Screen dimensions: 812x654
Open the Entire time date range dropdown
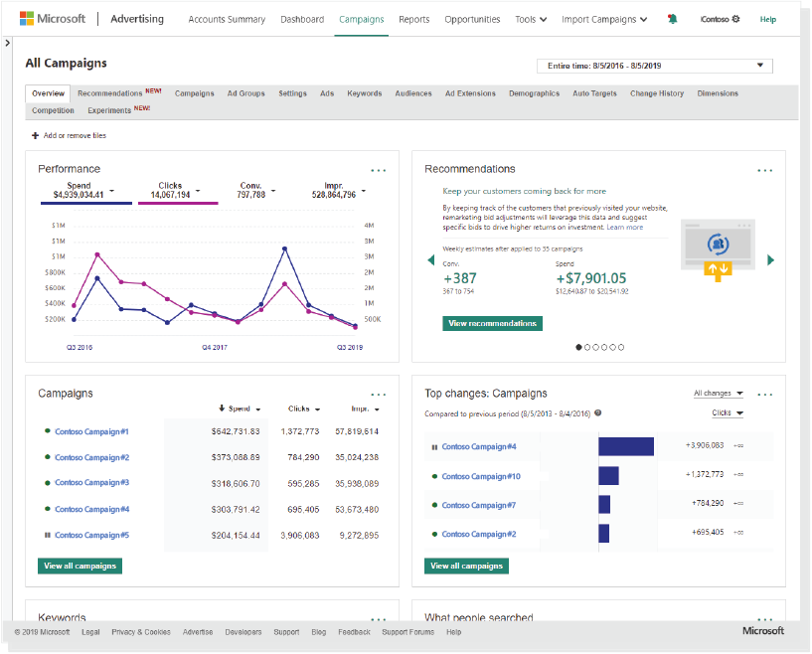(x=655, y=66)
